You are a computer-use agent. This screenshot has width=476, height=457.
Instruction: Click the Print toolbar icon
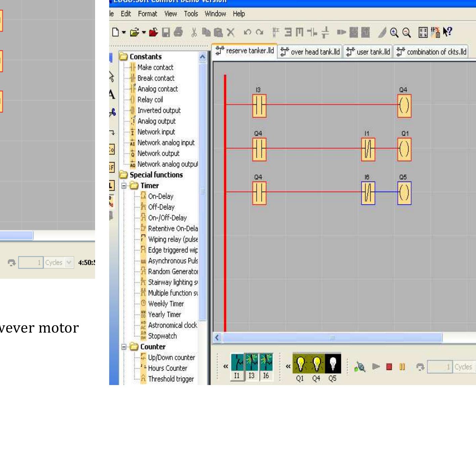point(178,32)
